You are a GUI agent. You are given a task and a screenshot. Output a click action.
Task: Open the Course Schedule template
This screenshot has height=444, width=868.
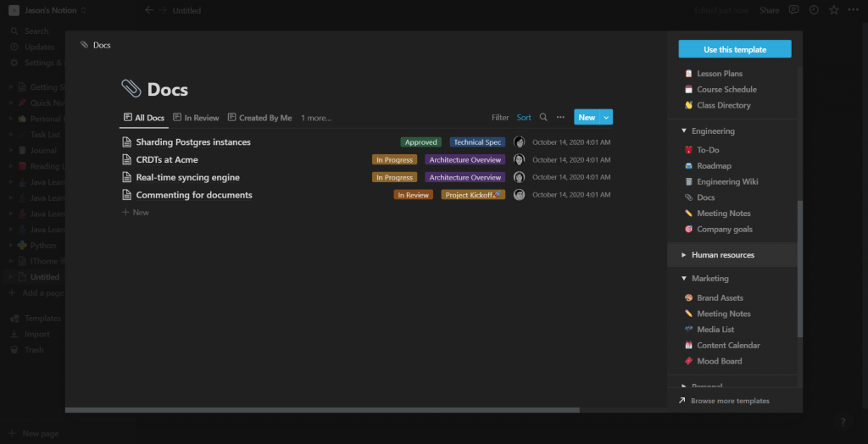point(726,89)
